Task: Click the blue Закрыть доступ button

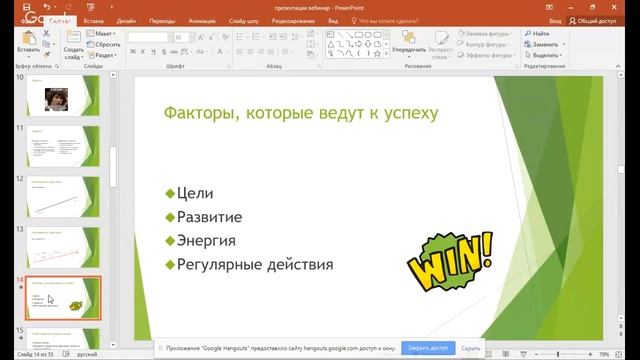Action: (x=428, y=348)
